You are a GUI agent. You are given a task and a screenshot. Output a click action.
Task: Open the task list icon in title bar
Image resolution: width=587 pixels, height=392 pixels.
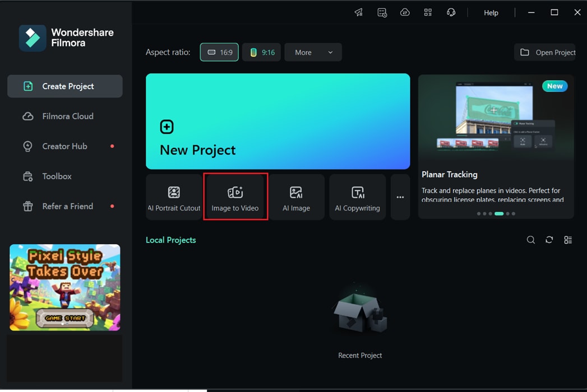382,12
